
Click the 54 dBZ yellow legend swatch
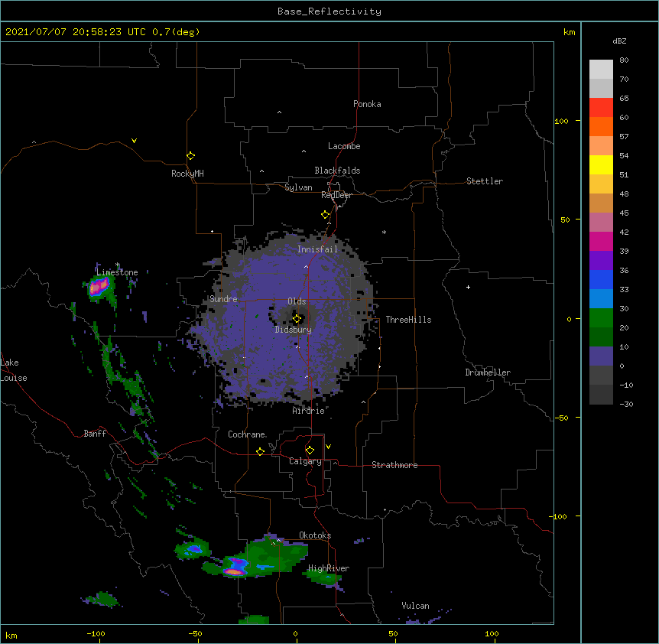(x=601, y=164)
